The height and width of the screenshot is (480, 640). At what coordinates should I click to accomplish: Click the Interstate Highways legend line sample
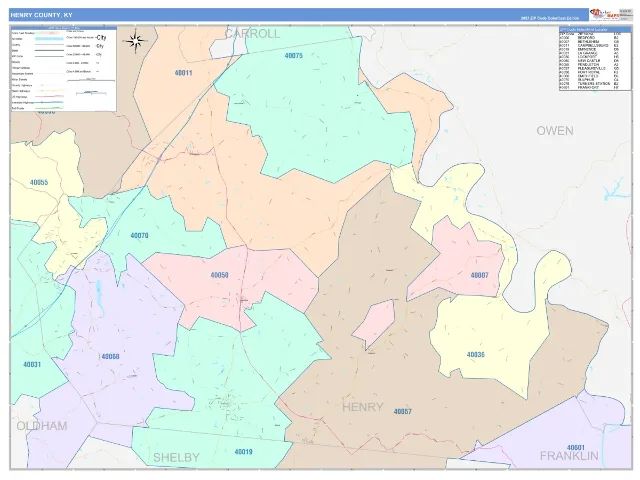[x=49, y=102]
